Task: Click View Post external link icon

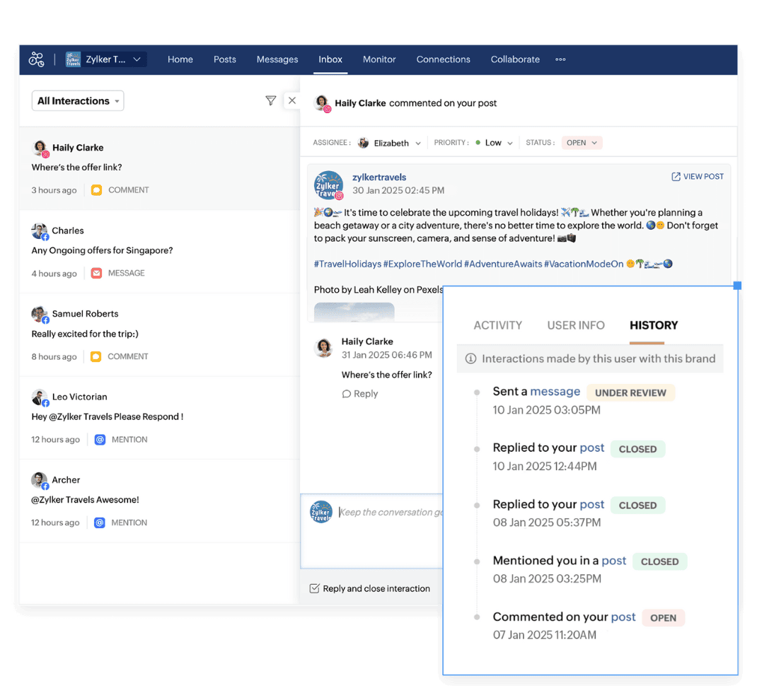Action: point(676,177)
